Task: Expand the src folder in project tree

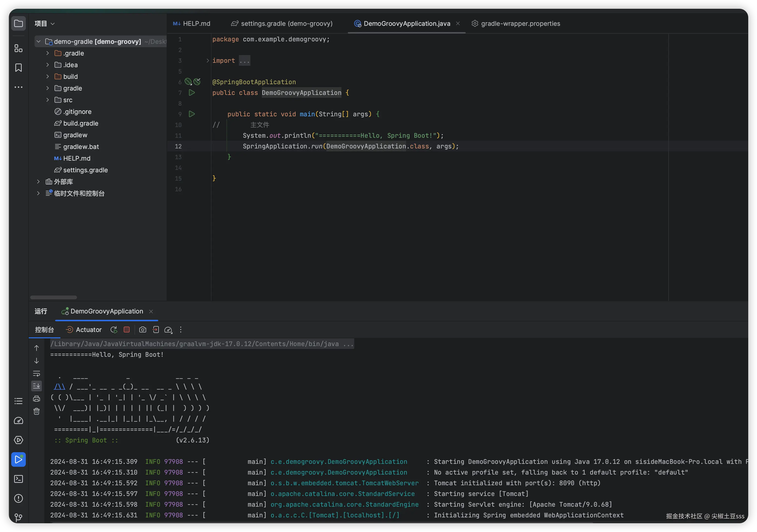Action: point(47,100)
